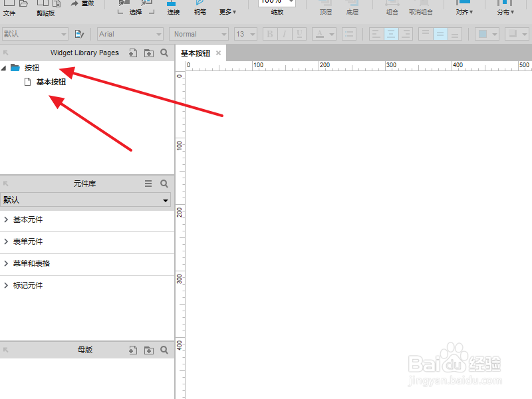Open the 更多 tools menu

pyautogui.click(x=227, y=12)
